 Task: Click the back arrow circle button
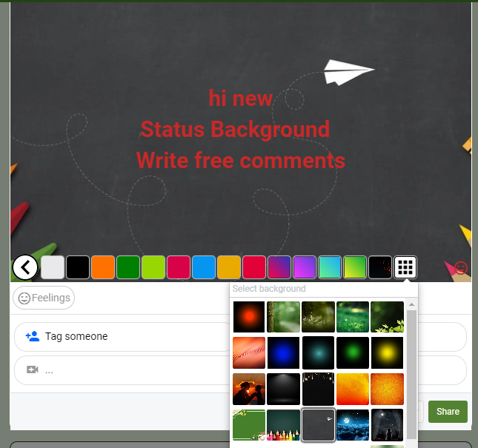(25, 267)
